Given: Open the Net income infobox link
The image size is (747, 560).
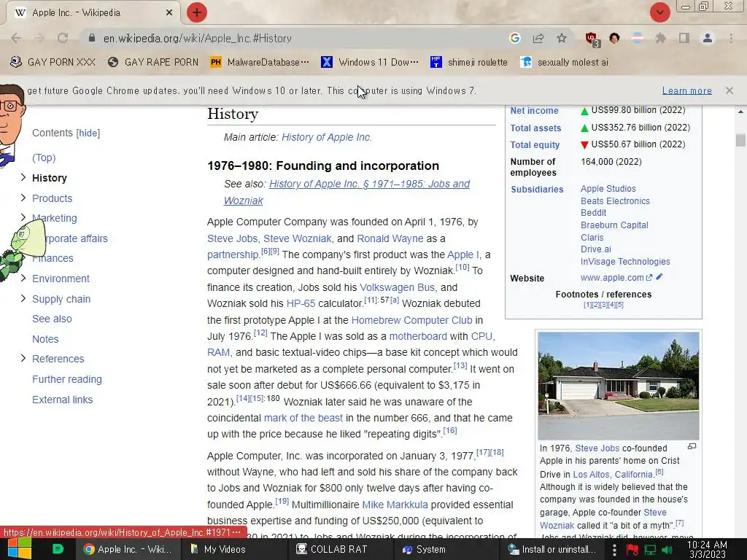Looking at the screenshot, I should click(534, 111).
